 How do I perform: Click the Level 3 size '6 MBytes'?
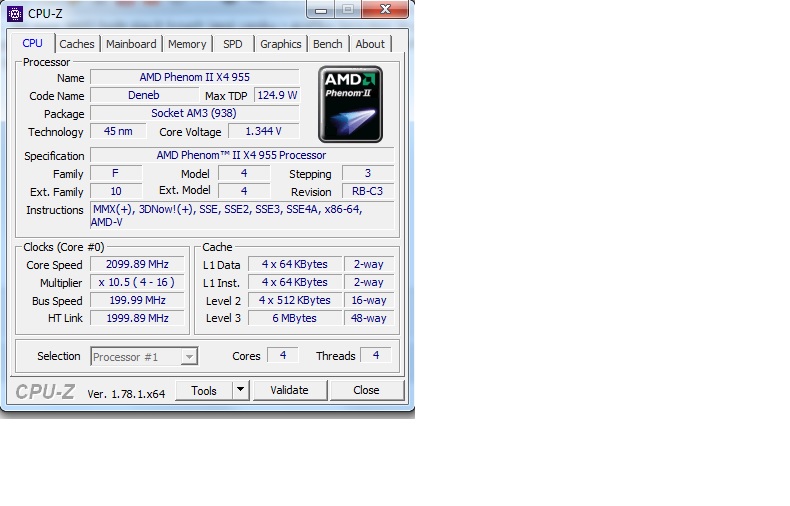295,318
